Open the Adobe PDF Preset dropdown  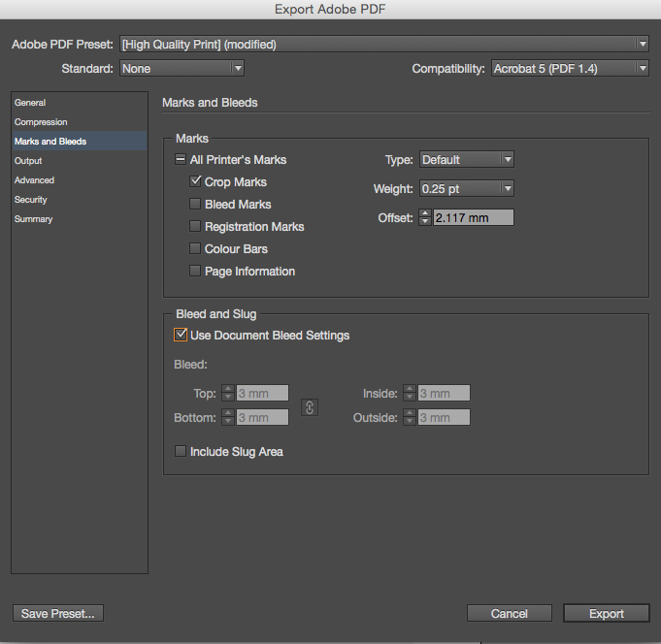point(384,45)
